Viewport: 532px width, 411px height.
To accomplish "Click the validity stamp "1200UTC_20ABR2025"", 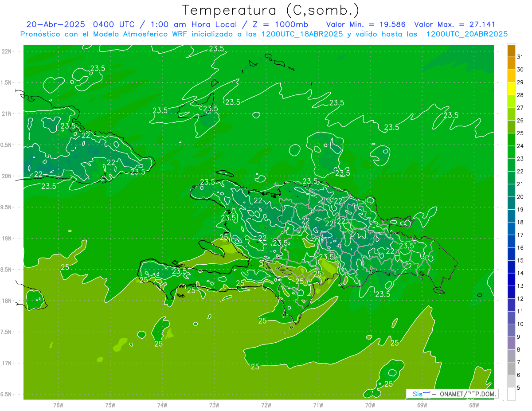I will pyautogui.click(x=467, y=34).
